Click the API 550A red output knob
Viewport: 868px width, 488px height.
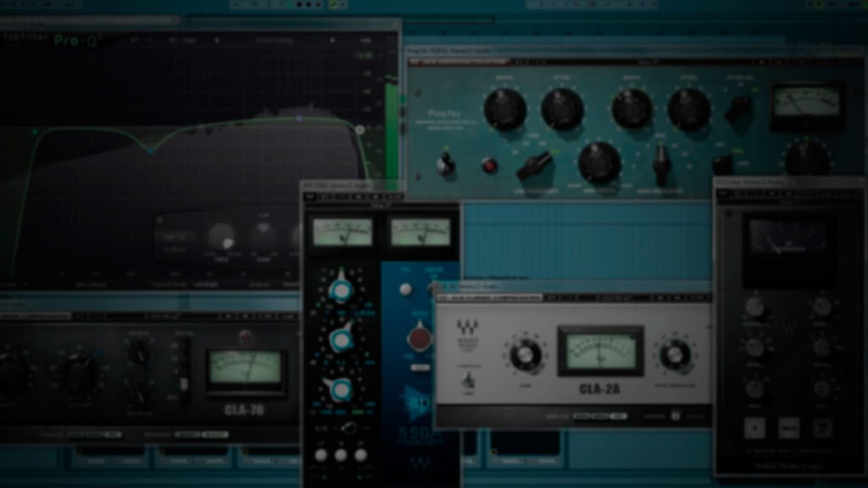click(419, 337)
